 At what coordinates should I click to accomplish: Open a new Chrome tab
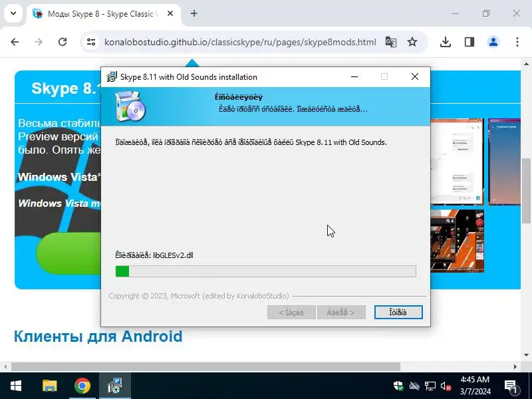[194, 13]
